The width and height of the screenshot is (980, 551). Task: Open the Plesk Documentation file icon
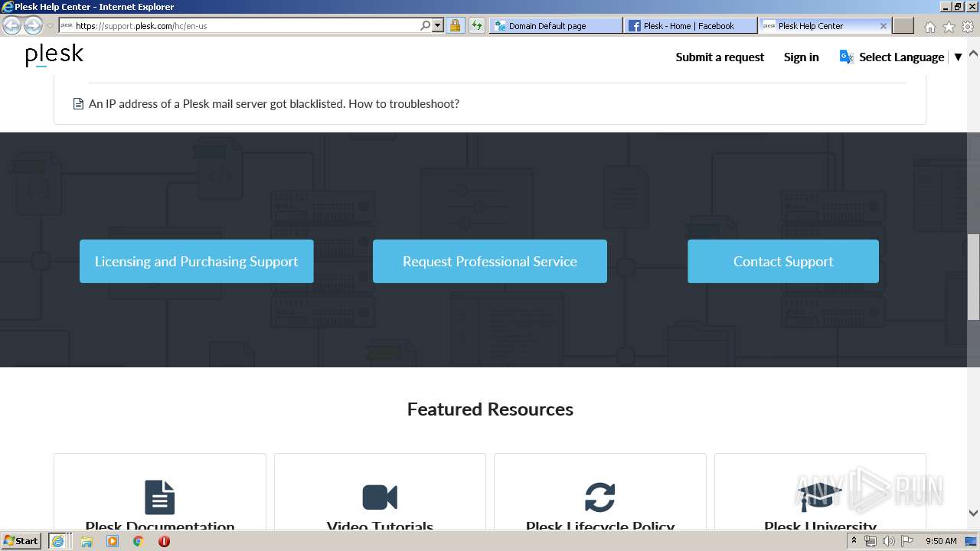160,497
